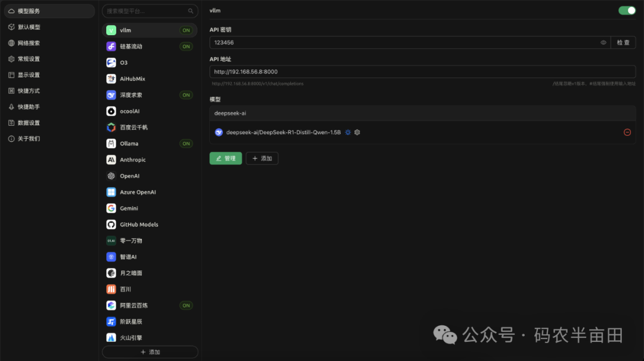The height and width of the screenshot is (361, 644).
Task: Select the Gemini provider icon
Action: [111, 208]
